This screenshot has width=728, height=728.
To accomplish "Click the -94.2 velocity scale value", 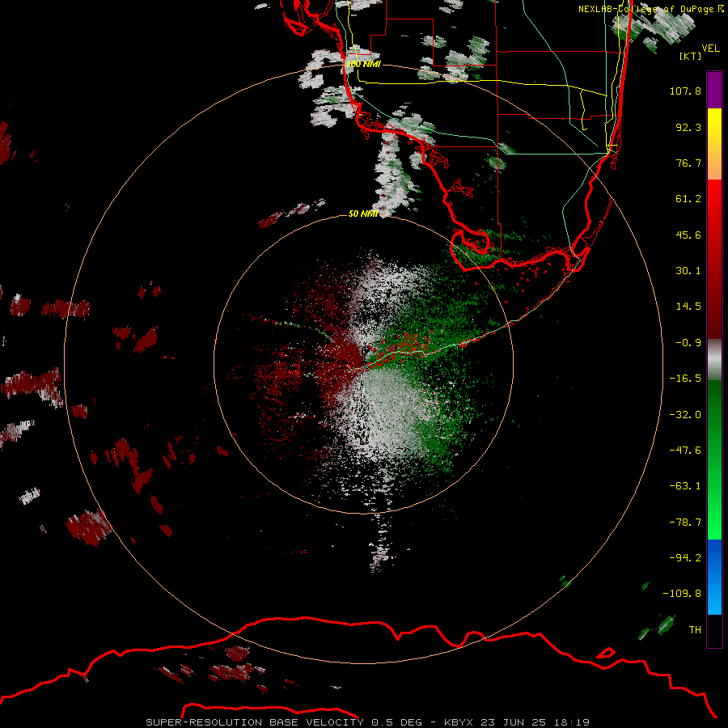I will click(x=685, y=558).
